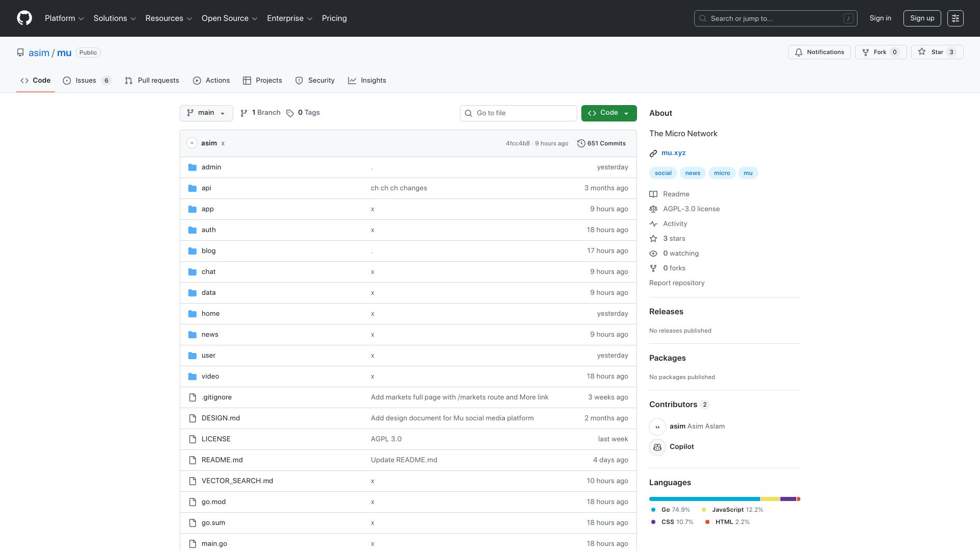Screen dimensions: 980x551
Task: Click the Activity pulse icon
Action: (653, 224)
